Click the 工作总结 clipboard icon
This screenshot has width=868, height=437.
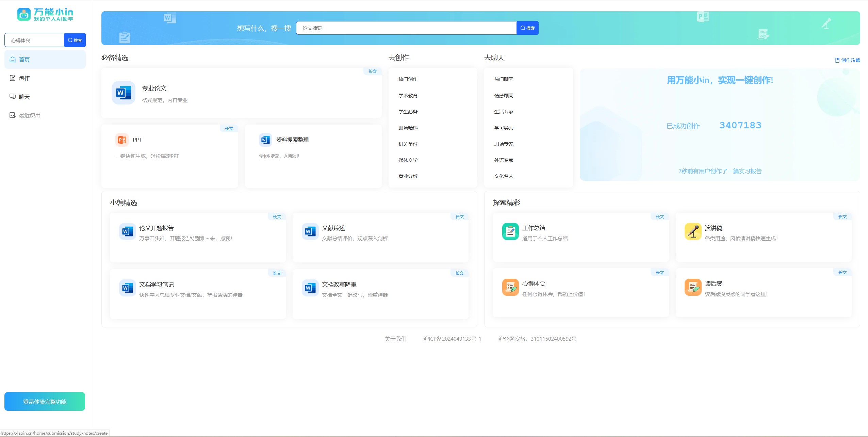(510, 231)
